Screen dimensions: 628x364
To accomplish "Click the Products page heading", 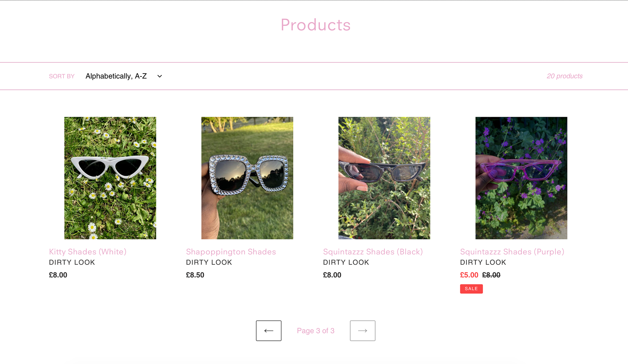I will tap(316, 25).
